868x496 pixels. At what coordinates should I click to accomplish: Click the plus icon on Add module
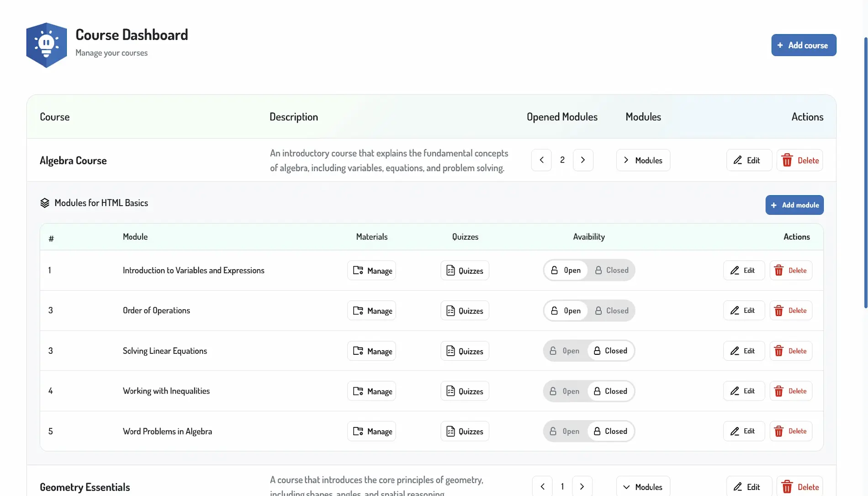click(x=774, y=205)
